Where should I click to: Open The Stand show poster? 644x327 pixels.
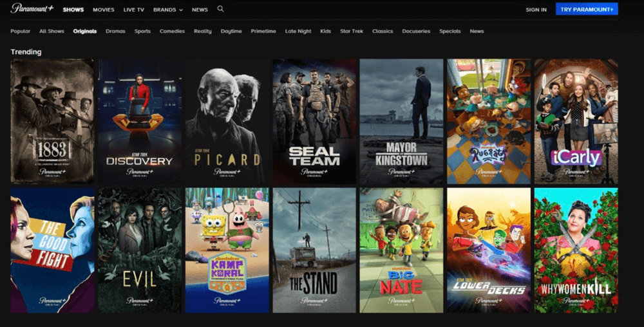tap(315, 250)
